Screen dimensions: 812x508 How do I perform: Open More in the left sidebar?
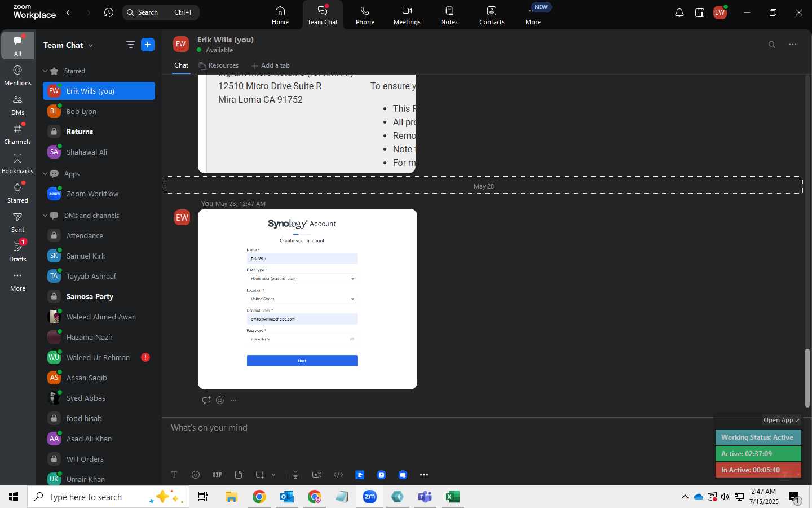pyautogui.click(x=17, y=281)
